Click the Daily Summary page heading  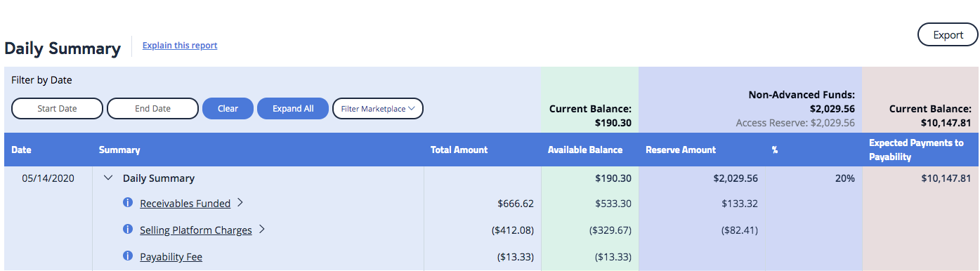pos(63,48)
